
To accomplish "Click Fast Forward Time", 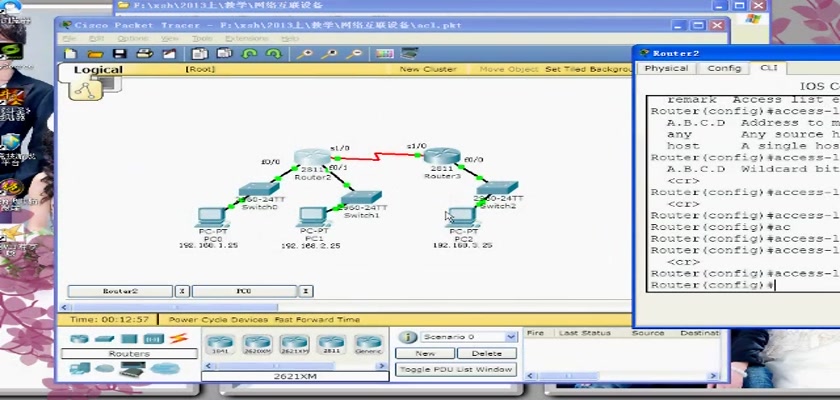I will (x=317, y=320).
